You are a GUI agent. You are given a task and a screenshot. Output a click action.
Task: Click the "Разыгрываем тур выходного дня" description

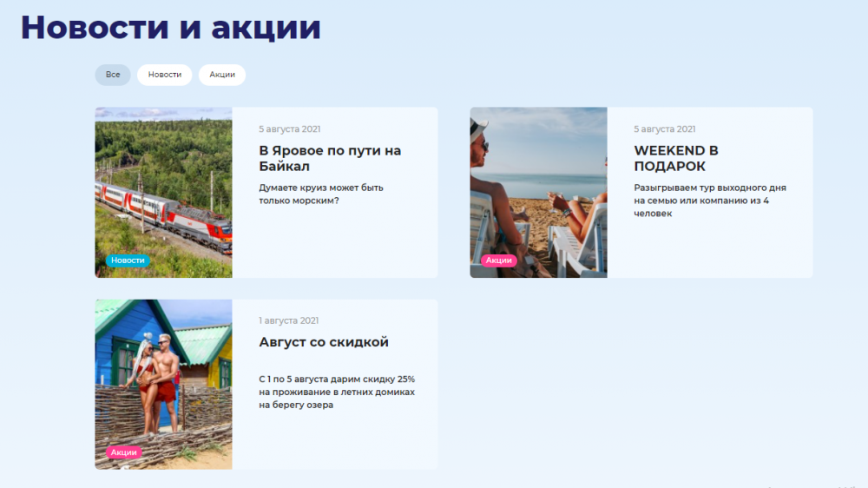click(709, 200)
